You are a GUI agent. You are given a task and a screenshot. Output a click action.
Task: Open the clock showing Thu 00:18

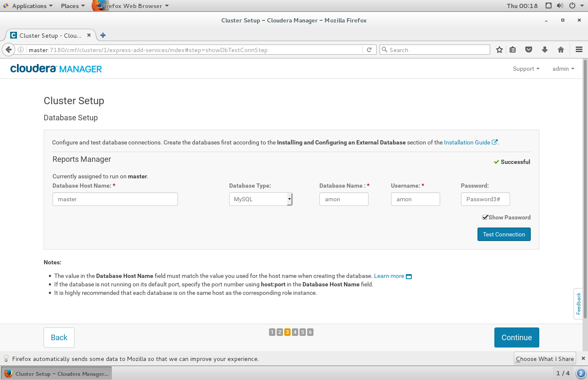(x=522, y=6)
